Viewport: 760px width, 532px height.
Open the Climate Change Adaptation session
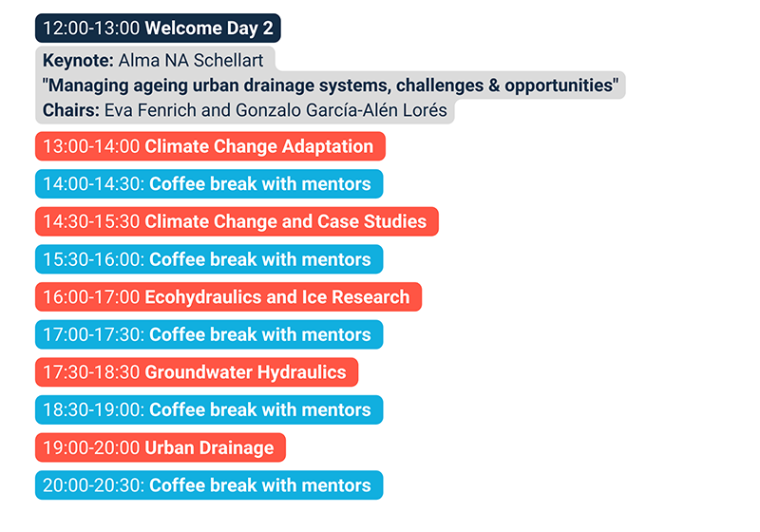point(258,146)
